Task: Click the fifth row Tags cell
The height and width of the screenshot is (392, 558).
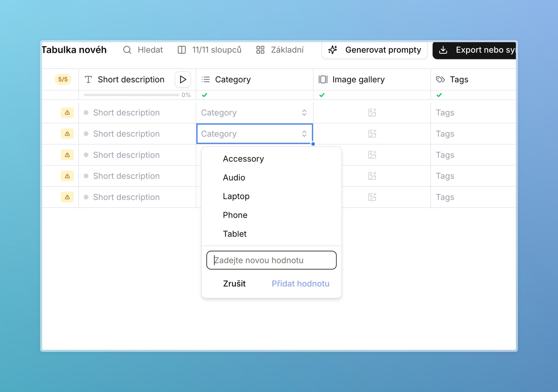Action: click(473, 197)
